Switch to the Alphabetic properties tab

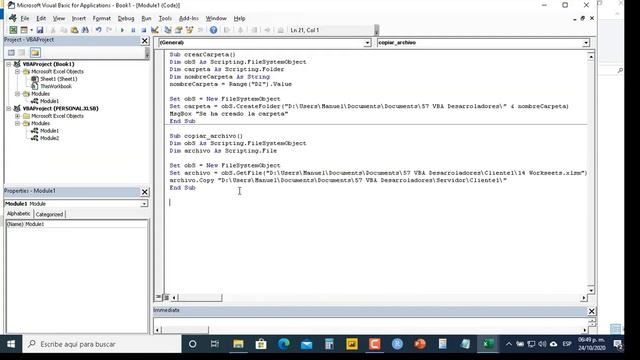click(18, 213)
